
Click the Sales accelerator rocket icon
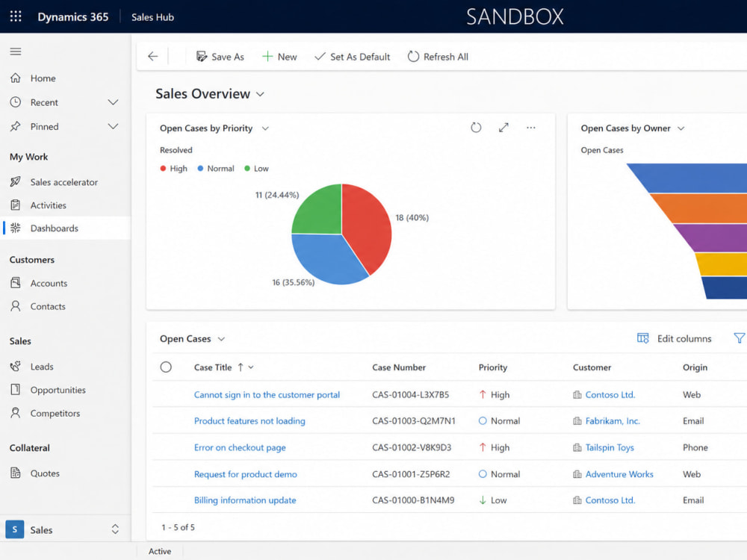point(16,181)
